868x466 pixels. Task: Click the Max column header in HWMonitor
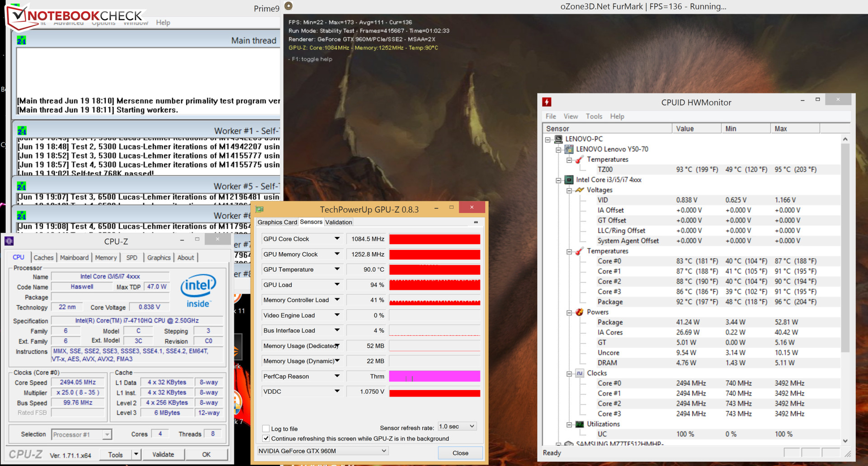pyautogui.click(x=795, y=128)
